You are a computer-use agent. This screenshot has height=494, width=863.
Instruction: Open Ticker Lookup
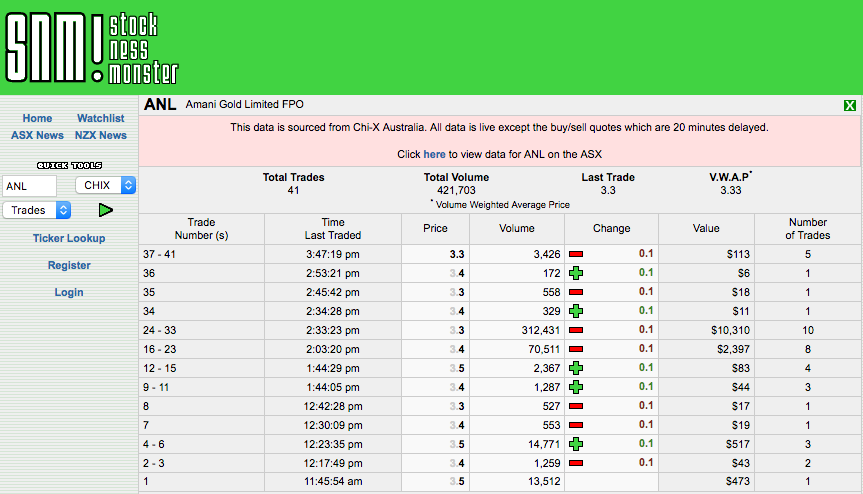pos(69,238)
